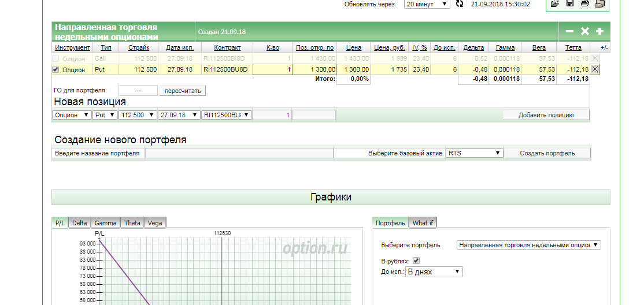Delete portfolio with white X icon
This screenshot has width=644, height=305.
[x=585, y=31]
